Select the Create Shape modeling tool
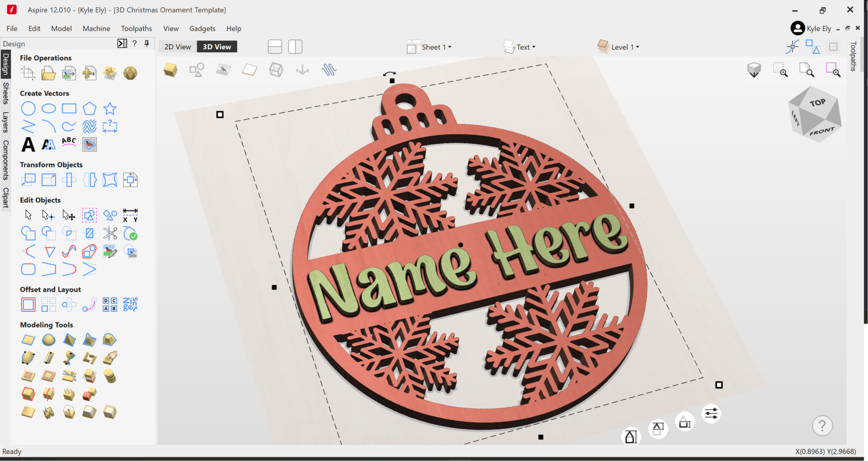 [28, 340]
